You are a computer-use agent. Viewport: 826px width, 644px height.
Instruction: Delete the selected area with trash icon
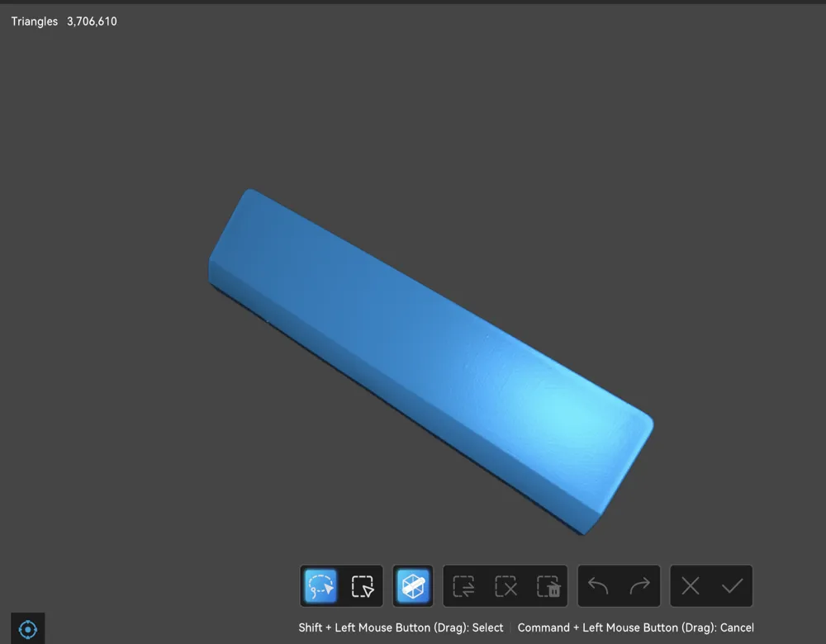548,585
